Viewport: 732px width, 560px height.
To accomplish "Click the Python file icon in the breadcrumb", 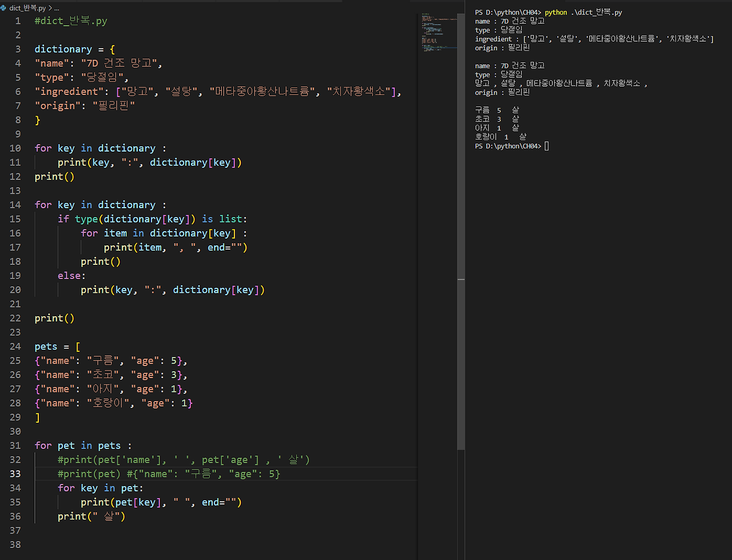I will [x=3, y=8].
